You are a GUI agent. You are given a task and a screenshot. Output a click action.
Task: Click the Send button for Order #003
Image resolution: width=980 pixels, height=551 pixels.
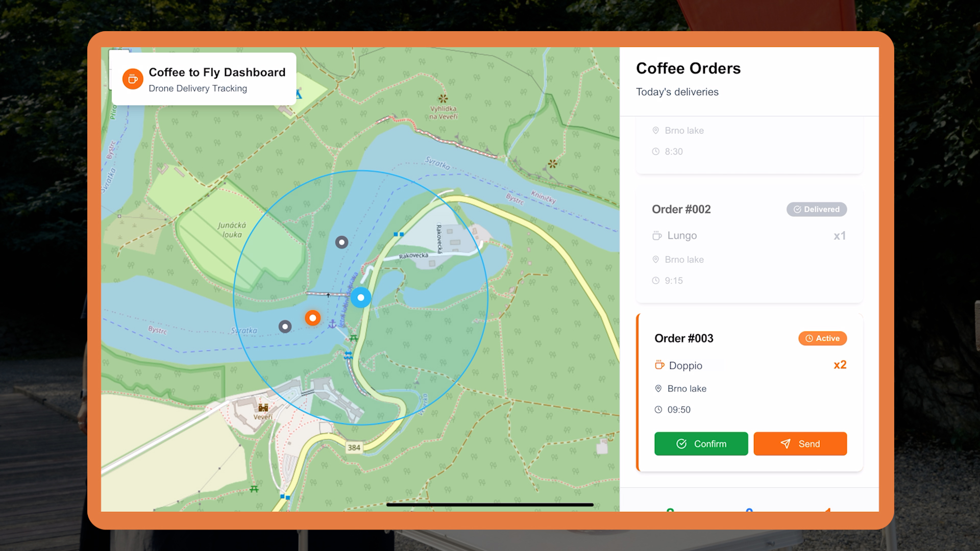click(x=800, y=444)
